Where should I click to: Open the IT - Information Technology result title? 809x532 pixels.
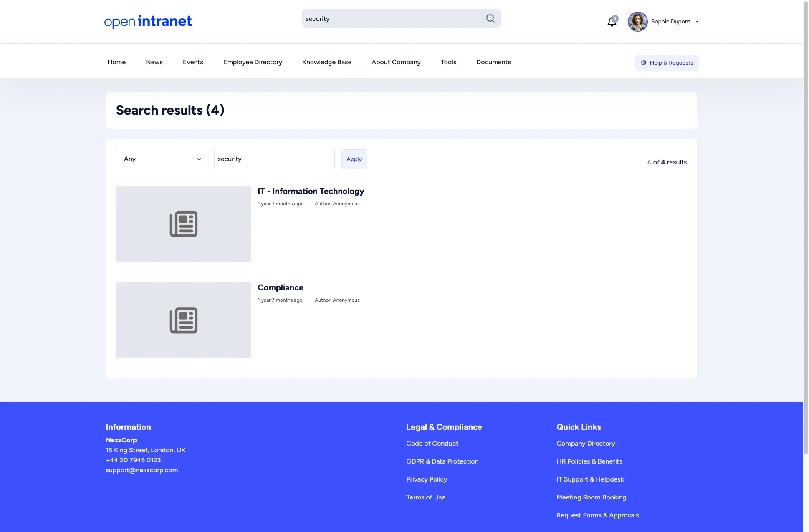tap(311, 192)
